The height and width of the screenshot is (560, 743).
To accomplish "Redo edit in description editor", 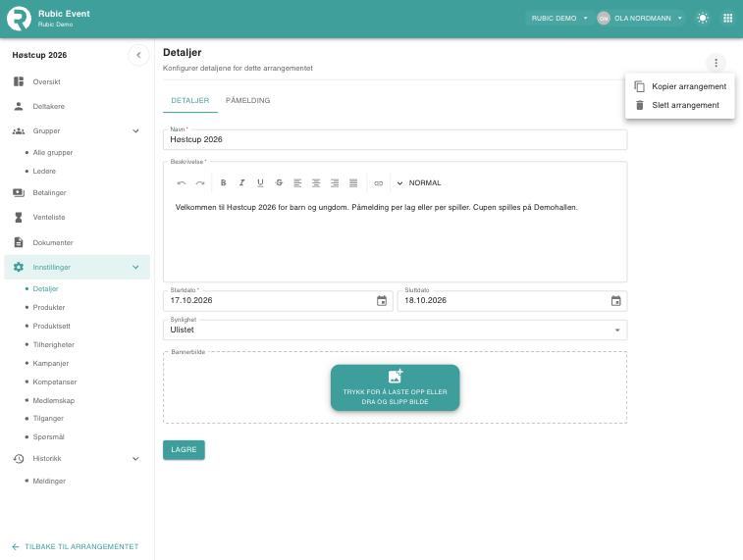I will pos(200,183).
